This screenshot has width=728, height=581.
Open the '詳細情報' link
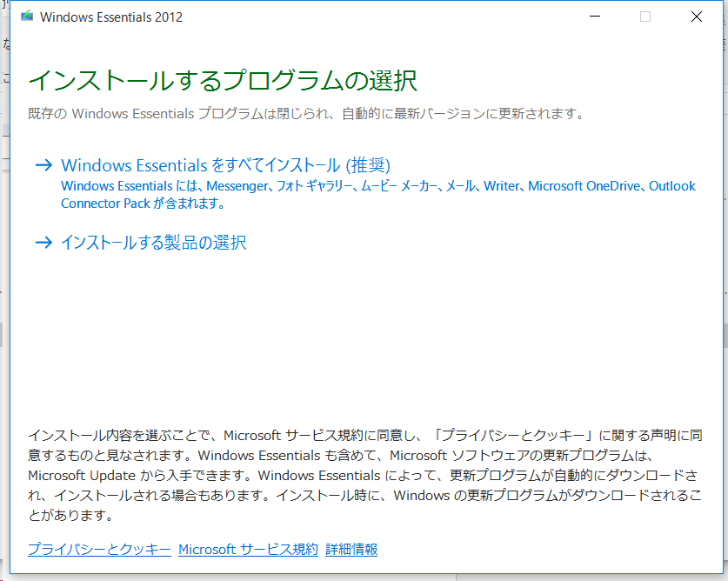point(351,550)
